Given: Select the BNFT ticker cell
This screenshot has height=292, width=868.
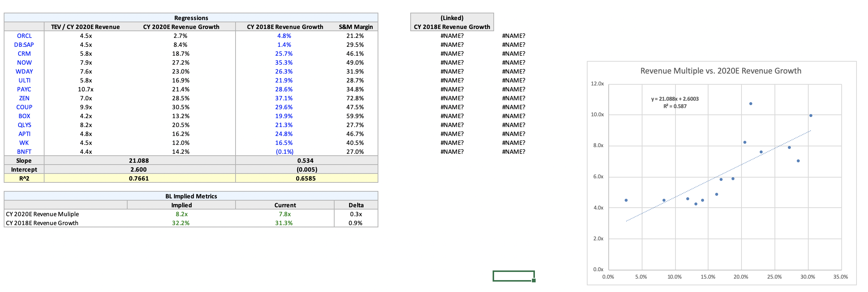Looking at the screenshot, I should click(x=24, y=152).
